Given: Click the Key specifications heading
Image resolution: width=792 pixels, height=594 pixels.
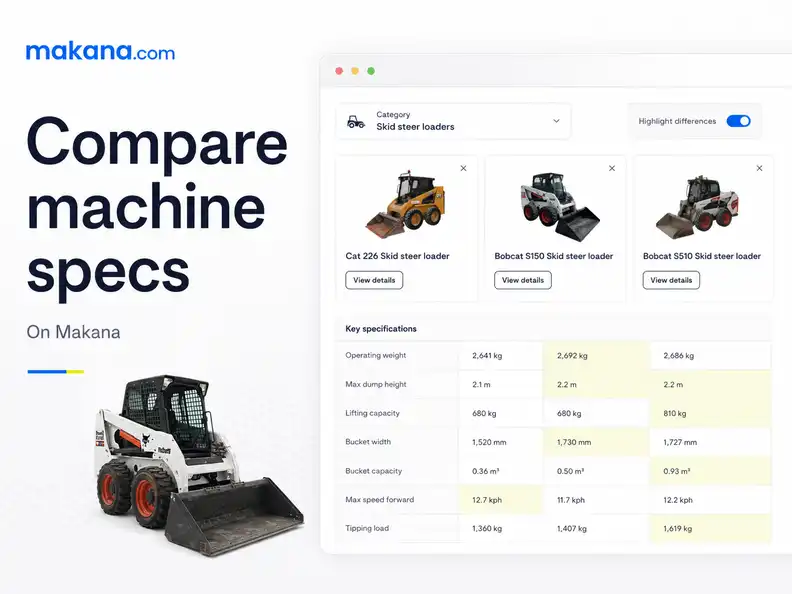Looking at the screenshot, I should pyautogui.click(x=381, y=329).
